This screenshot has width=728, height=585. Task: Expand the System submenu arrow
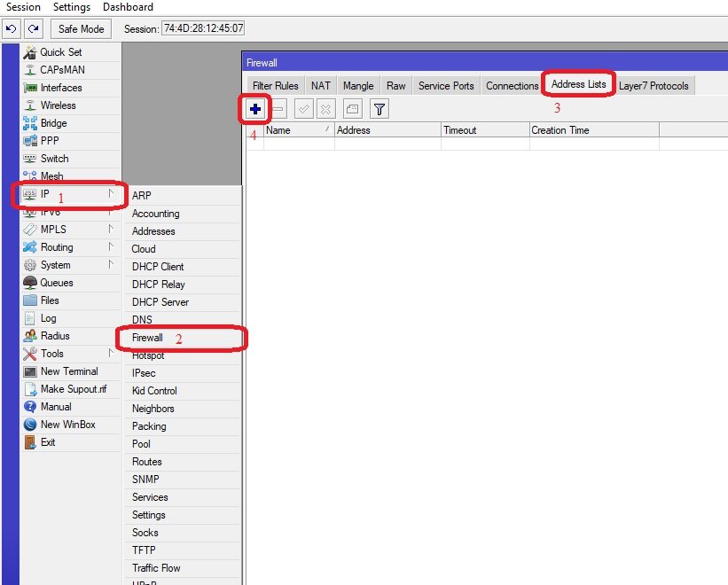(x=111, y=264)
